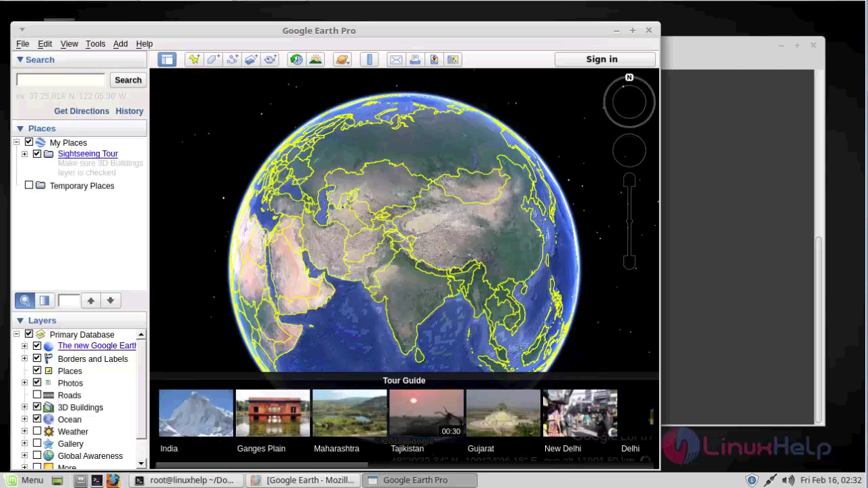Collapse the Places panel header
868x488 pixels.
[79, 128]
